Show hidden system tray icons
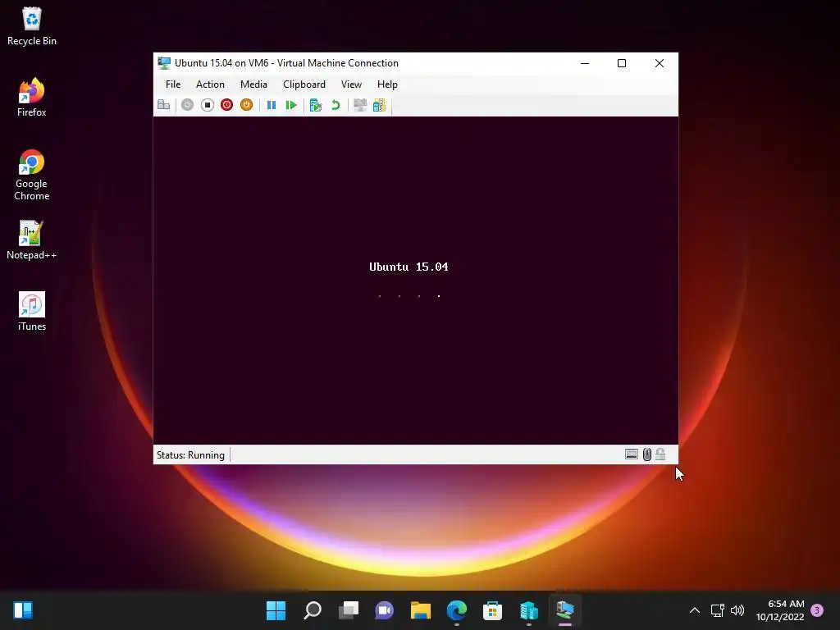The width and height of the screenshot is (840, 630). click(694, 610)
